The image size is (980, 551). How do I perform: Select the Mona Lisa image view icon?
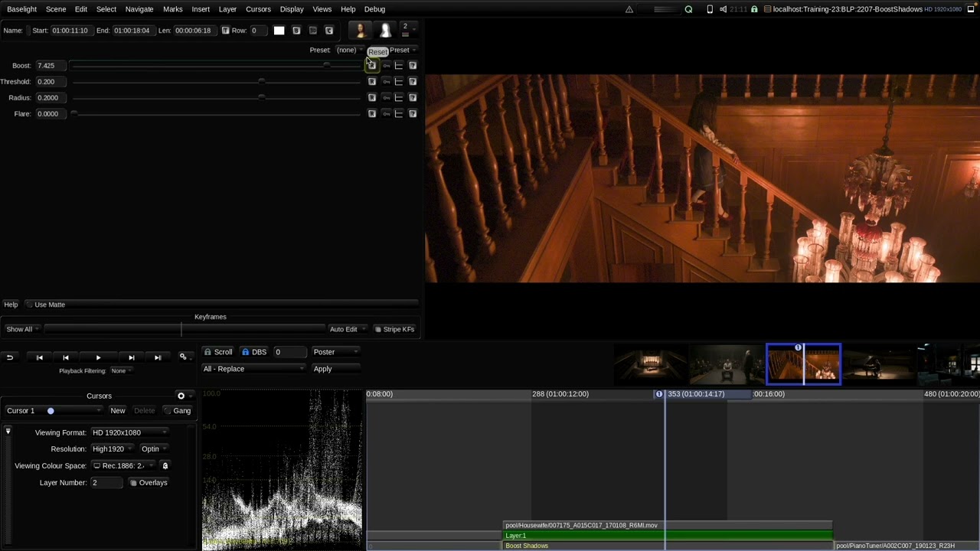pyautogui.click(x=361, y=31)
